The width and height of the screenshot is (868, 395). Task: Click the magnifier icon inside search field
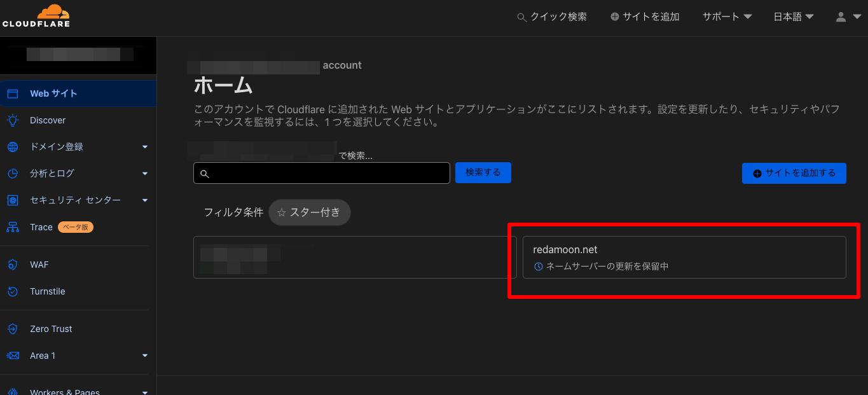[204, 174]
